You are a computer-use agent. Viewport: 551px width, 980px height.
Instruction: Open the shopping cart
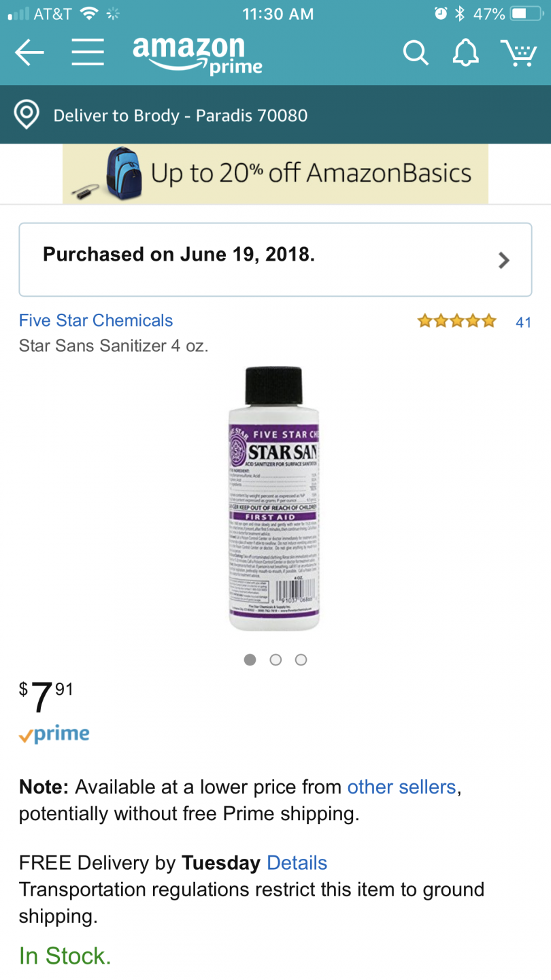pos(518,52)
